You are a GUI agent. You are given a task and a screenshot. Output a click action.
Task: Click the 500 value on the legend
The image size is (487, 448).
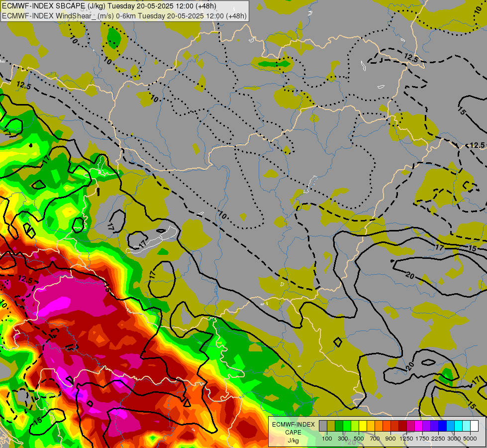359,439
